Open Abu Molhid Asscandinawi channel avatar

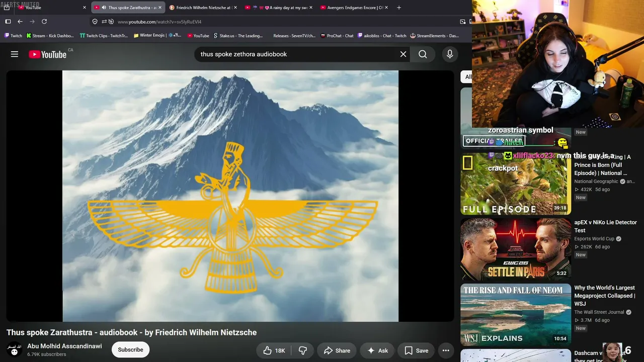(14, 349)
